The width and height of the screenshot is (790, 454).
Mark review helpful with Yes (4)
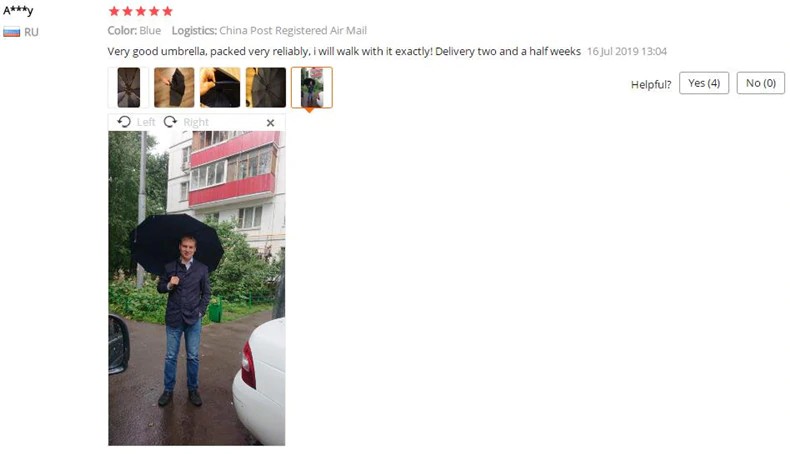click(x=704, y=83)
